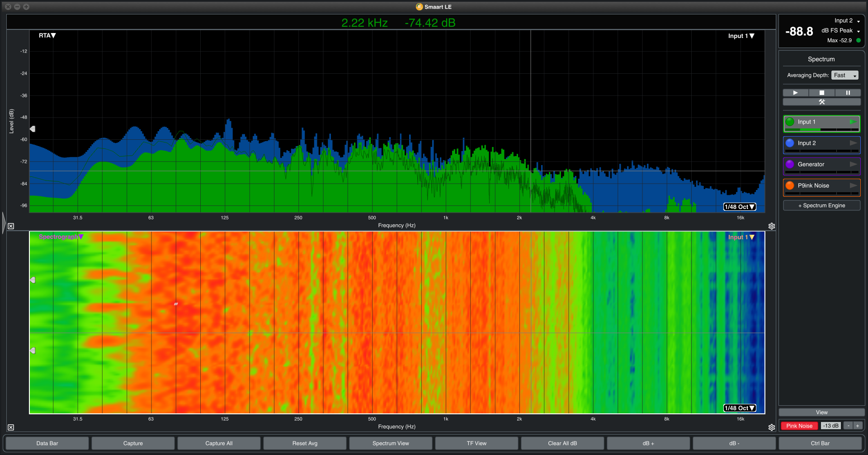Viewport: 868px width, 455px height.
Task: Decrease generator level with minus button
Action: [848, 426]
